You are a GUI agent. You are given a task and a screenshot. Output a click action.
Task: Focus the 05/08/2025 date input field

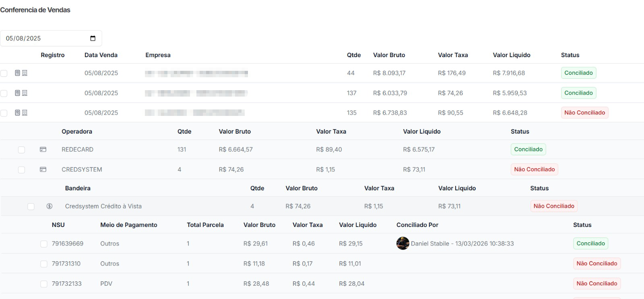pyautogui.click(x=44, y=38)
